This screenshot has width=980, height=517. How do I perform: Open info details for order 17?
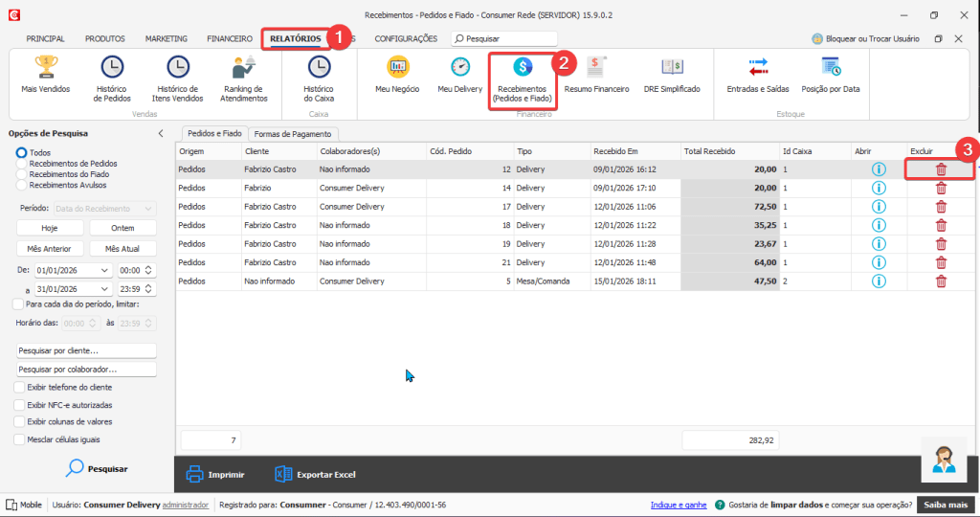point(879,207)
